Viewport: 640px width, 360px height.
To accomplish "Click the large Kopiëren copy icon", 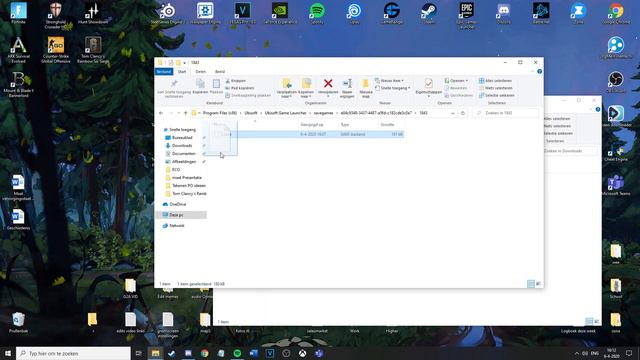I will point(200,84).
